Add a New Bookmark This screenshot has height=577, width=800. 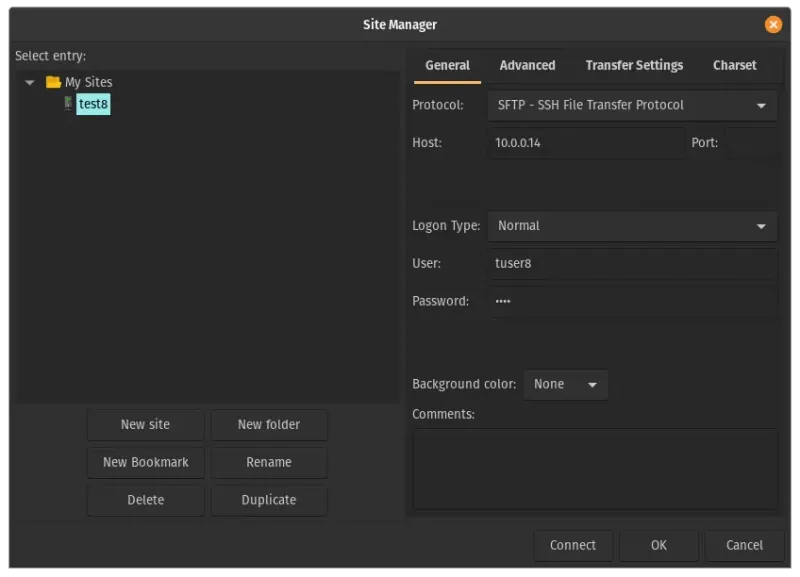(145, 462)
